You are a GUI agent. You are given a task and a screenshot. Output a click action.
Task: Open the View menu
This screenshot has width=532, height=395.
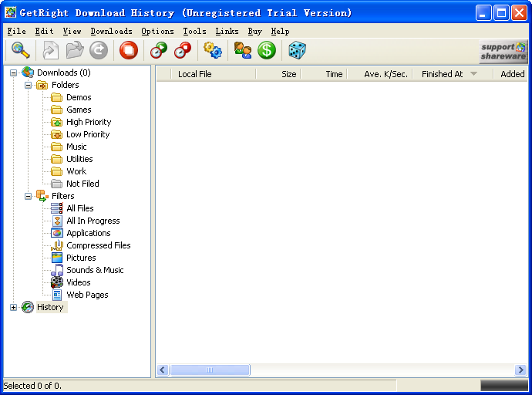[72, 31]
